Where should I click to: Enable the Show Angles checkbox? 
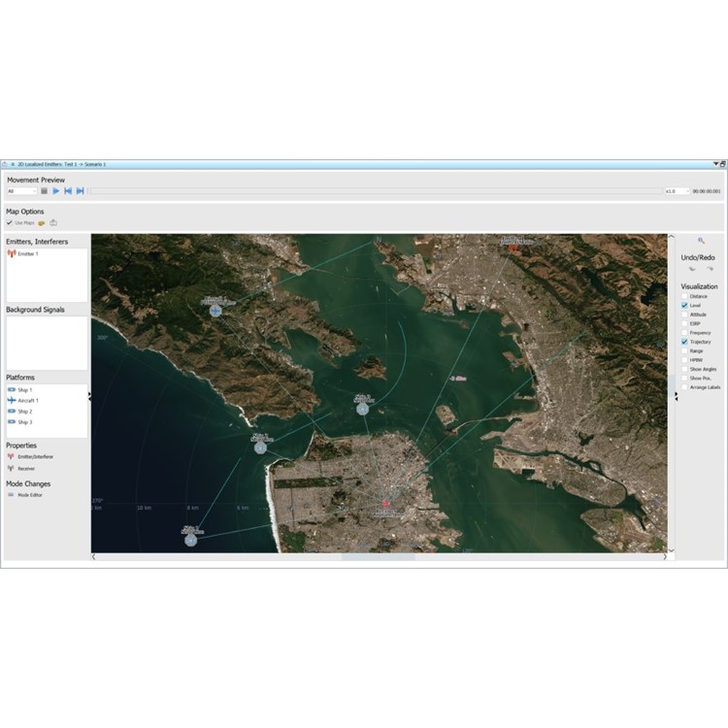point(684,369)
